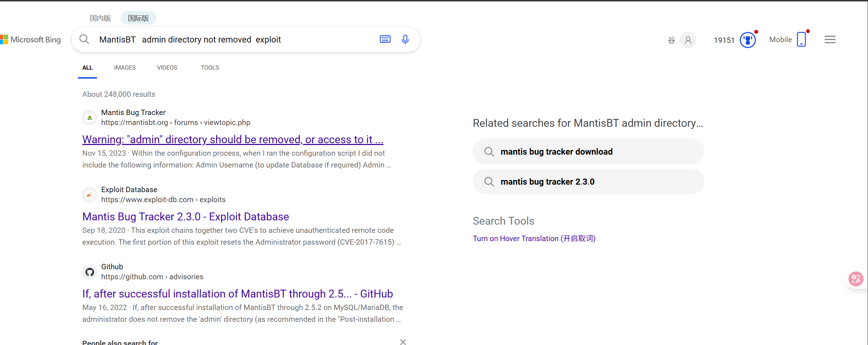Search related mantis bug tracker 2.3.0

coord(589,181)
